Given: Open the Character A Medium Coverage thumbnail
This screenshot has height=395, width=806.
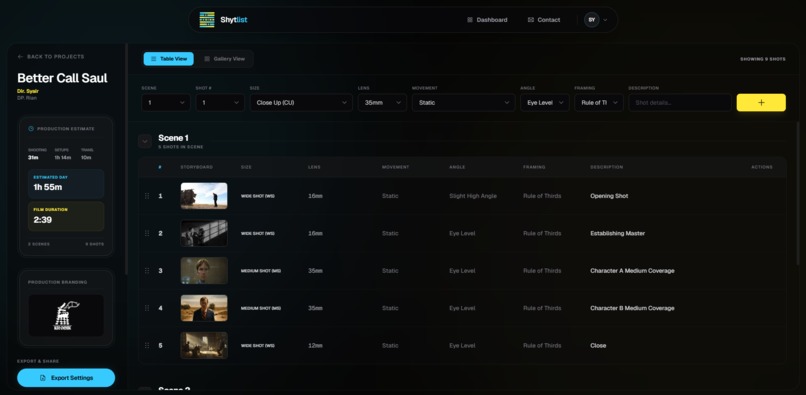Looking at the screenshot, I should (204, 271).
